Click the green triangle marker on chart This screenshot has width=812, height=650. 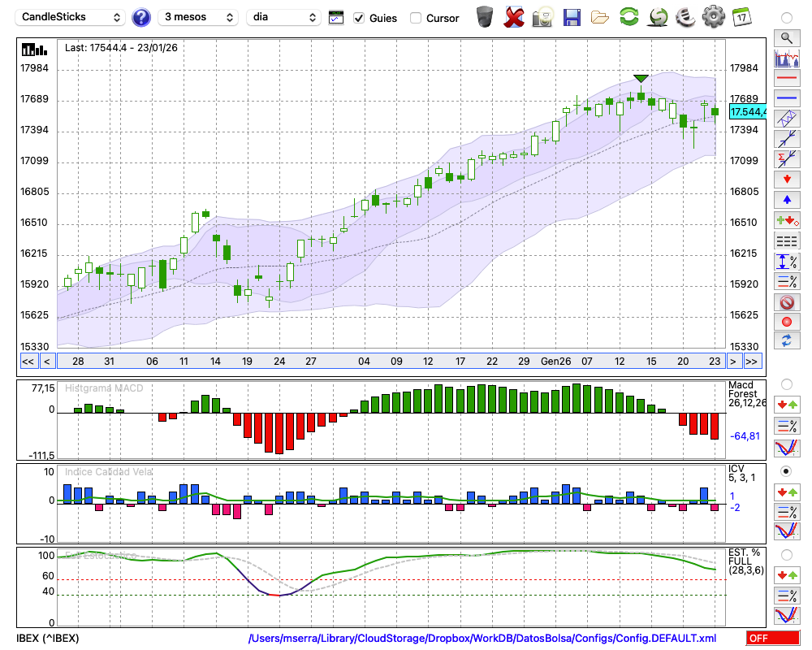pyautogui.click(x=641, y=78)
